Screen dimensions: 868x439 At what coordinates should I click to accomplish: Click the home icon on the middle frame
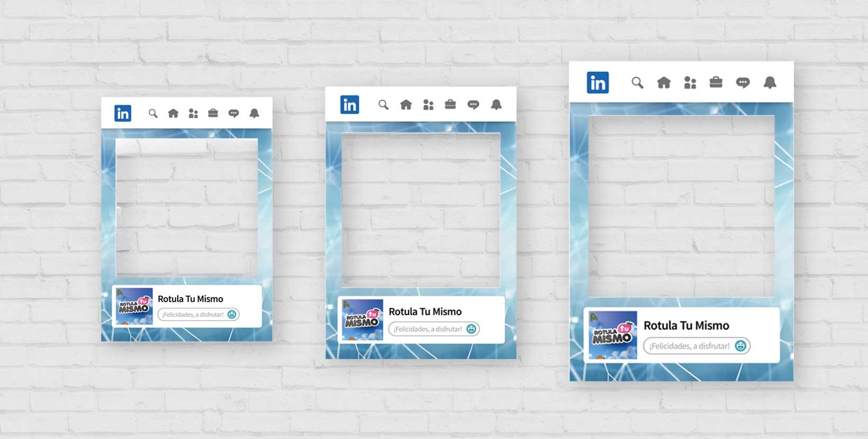pyautogui.click(x=406, y=105)
